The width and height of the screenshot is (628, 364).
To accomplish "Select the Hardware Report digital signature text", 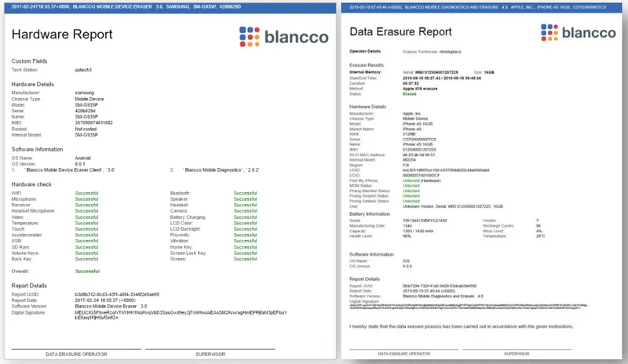I will point(181,315).
